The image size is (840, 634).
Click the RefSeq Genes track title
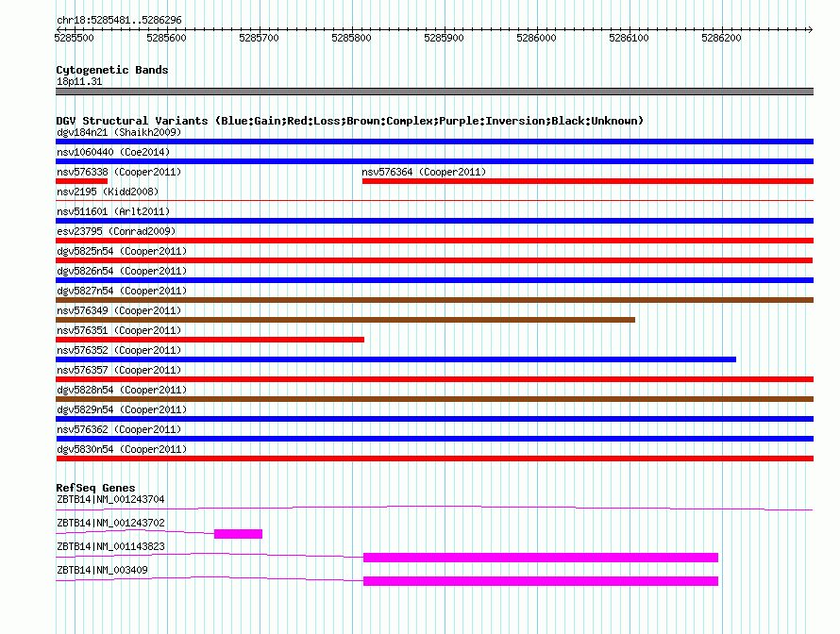95,488
